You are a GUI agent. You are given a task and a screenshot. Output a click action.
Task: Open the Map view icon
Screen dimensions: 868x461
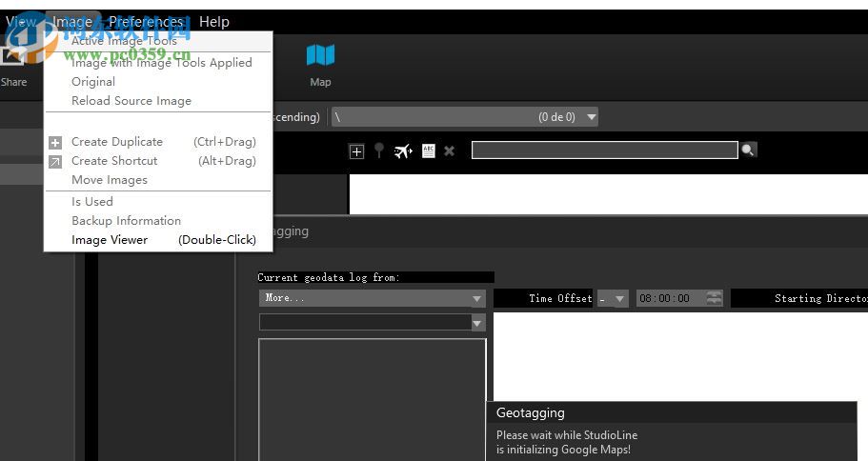point(320,55)
